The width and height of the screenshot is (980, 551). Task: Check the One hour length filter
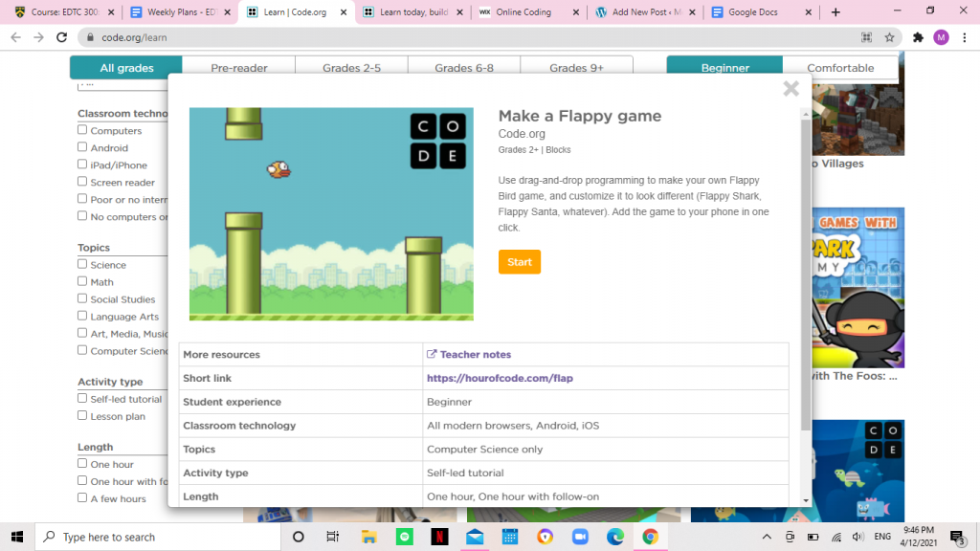82,464
